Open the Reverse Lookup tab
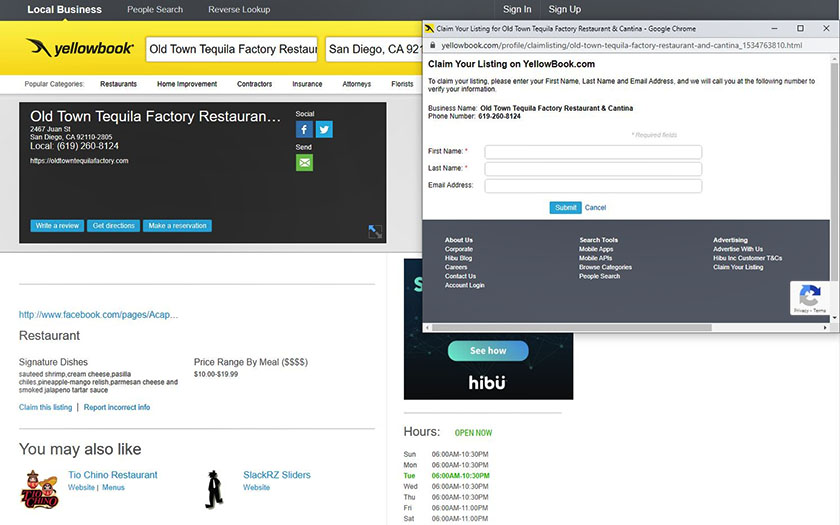 (239, 10)
